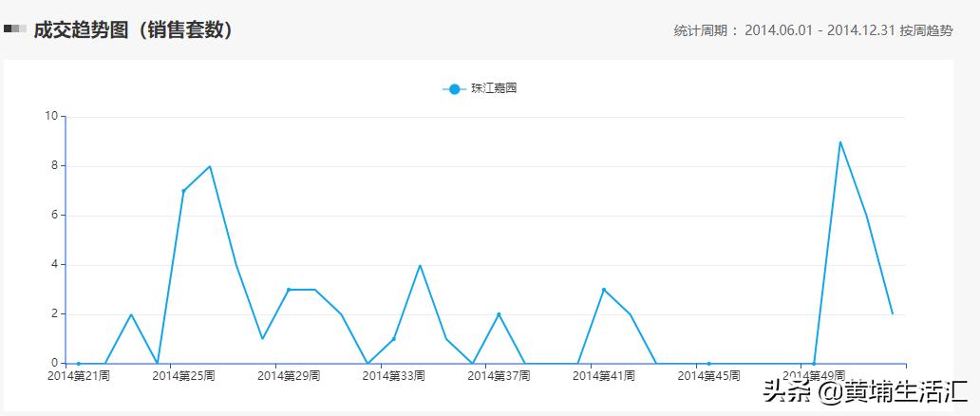This screenshot has width=980, height=416.
Task: Select x-axis label 2014第41周
Action: 604,376
